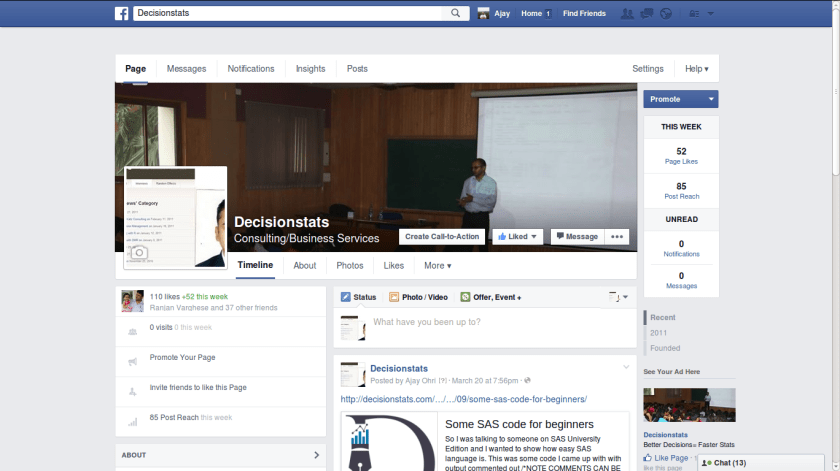The image size is (840, 471).
Task: Open the Promote dropdown arrow
Action: [x=711, y=99]
